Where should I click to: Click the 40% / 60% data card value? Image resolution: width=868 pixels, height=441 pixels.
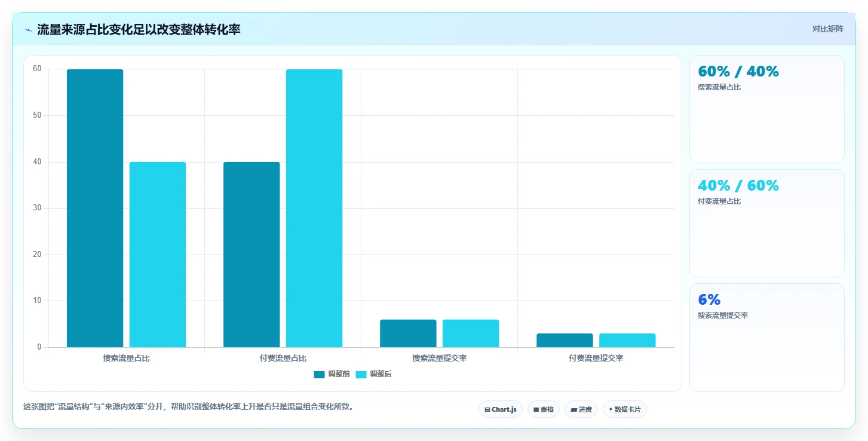pyautogui.click(x=738, y=186)
